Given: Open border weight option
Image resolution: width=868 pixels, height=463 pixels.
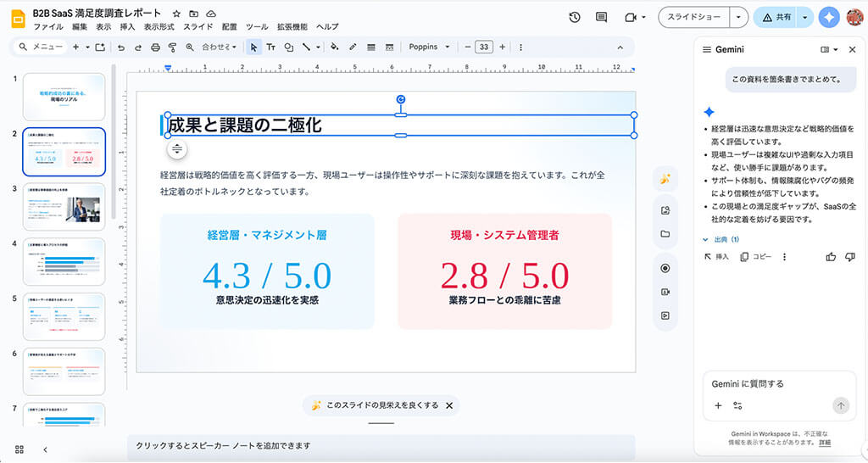Looking at the screenshot, I should point(371,47).
